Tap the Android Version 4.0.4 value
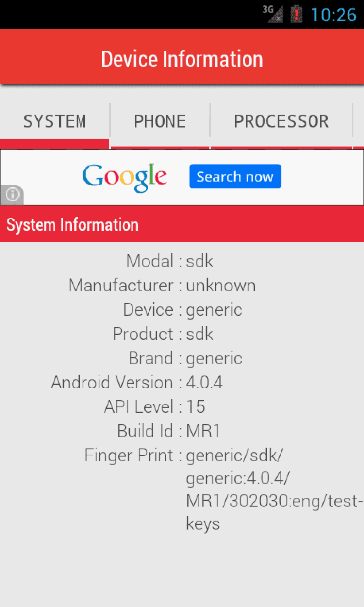The width and height of the screenshot is (364, 607). (x=204, y=383)
